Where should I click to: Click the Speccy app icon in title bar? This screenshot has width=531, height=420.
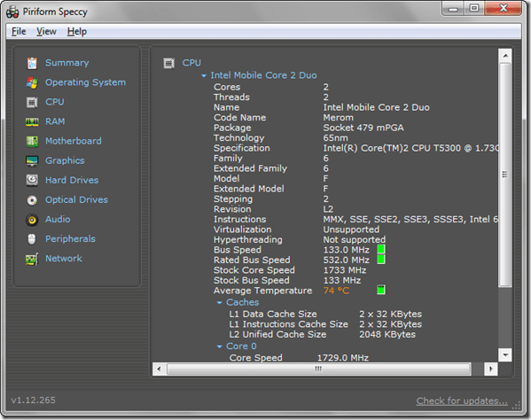[12, 12]
